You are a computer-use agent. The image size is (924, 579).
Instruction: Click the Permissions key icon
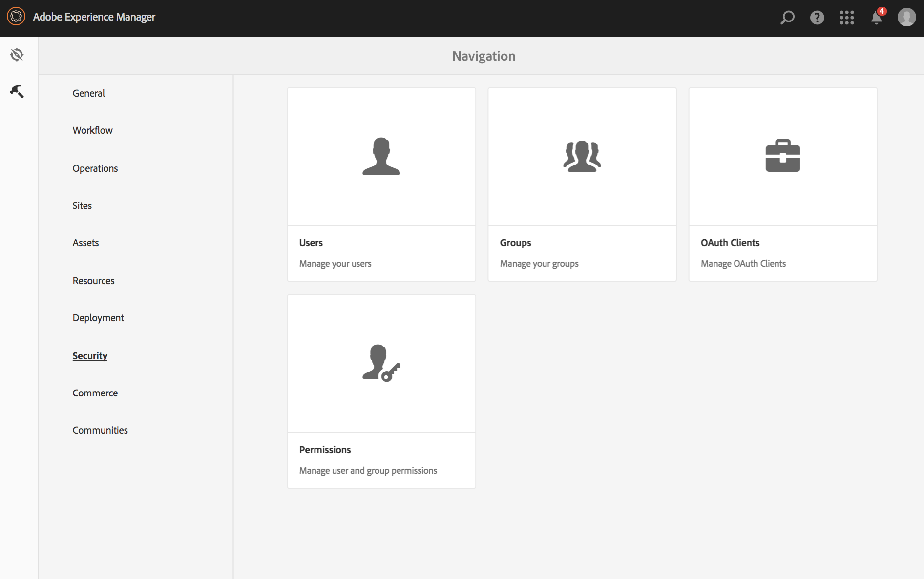(x=381, y=363)
